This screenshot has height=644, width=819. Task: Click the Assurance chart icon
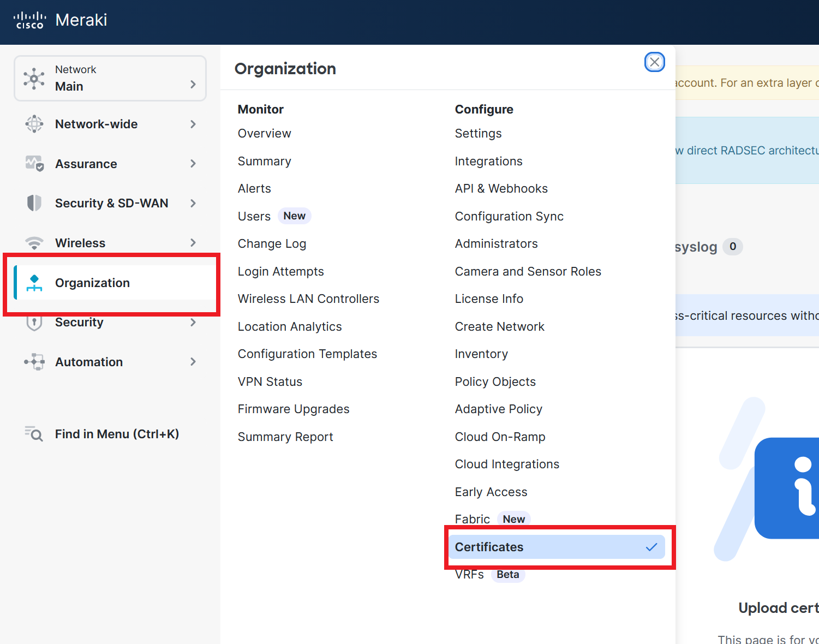34,163
